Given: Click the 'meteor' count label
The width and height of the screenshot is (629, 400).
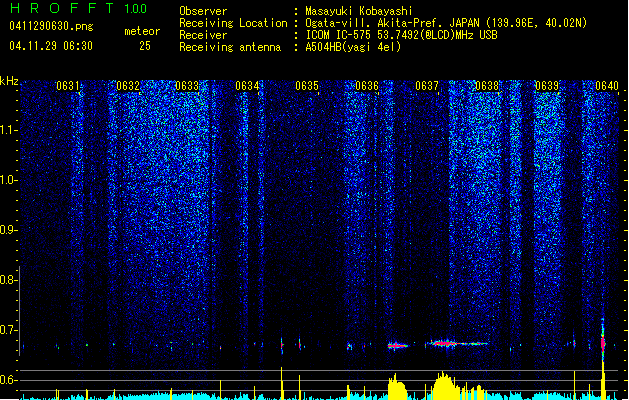Looking at the screenshot, I should [142, 31].
